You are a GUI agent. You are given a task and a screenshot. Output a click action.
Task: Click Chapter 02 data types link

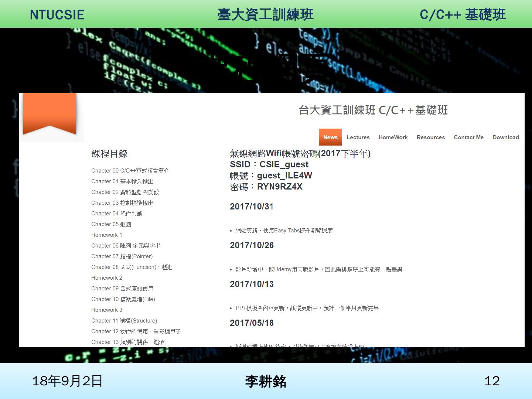pyautogui.click(x=125, y=192)
